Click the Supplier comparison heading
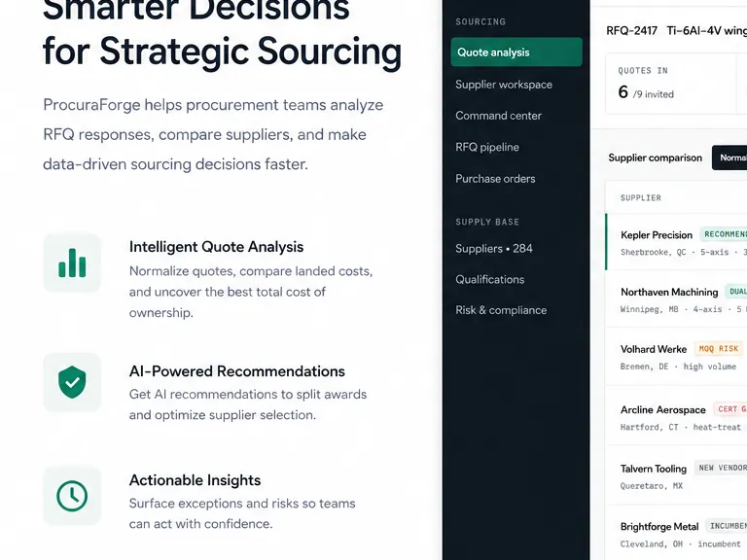 point(655,157)
